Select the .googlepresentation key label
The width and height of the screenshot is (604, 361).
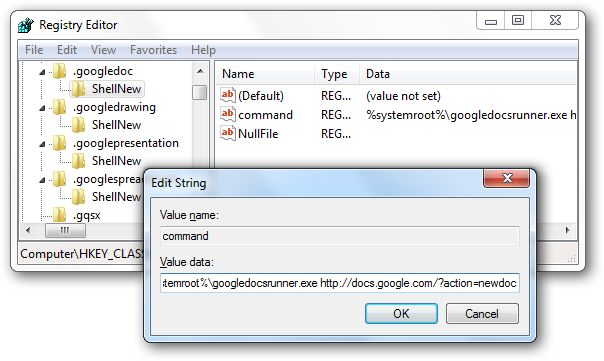126,143
